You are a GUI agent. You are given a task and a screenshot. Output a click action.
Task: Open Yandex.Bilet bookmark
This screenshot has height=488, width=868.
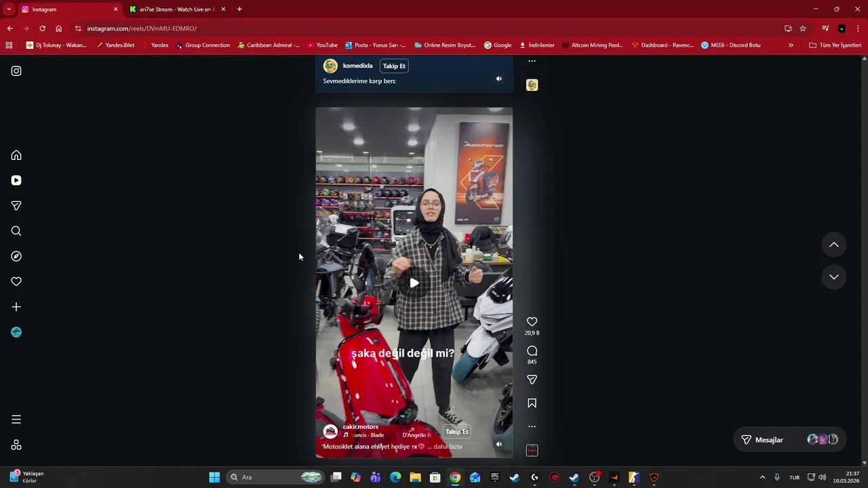point(115,45)
